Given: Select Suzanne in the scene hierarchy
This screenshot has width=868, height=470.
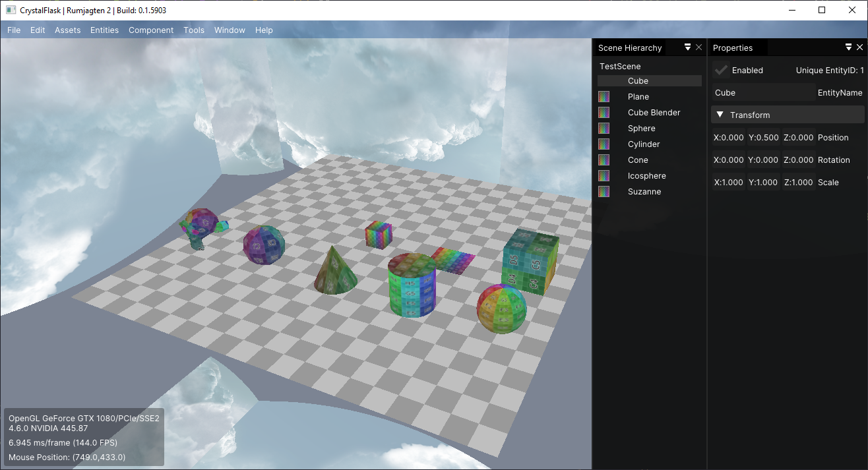Looking at the screenshot, I should tap(644, 191).
